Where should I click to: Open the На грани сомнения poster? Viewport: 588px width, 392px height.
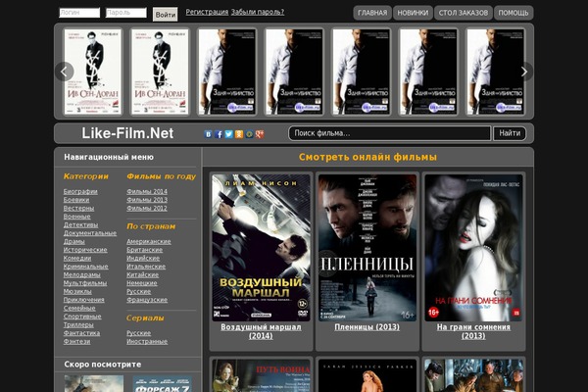(473, 248)
